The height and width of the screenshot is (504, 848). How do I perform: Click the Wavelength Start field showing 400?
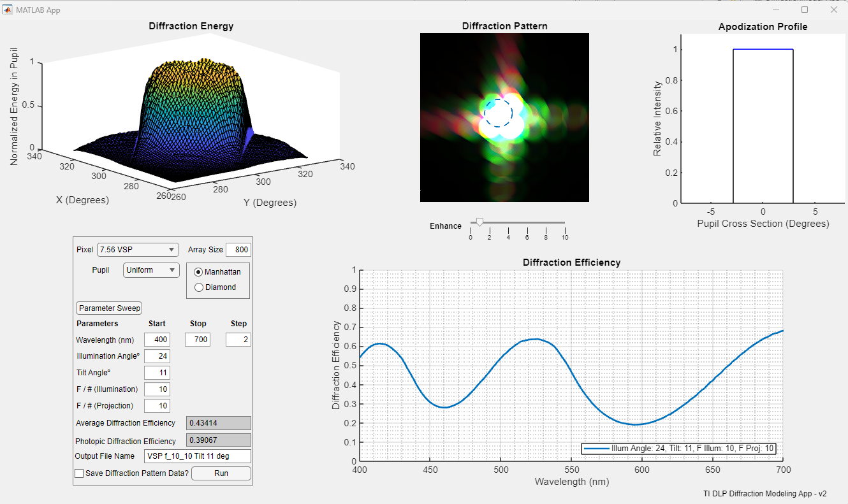(157, 340)
